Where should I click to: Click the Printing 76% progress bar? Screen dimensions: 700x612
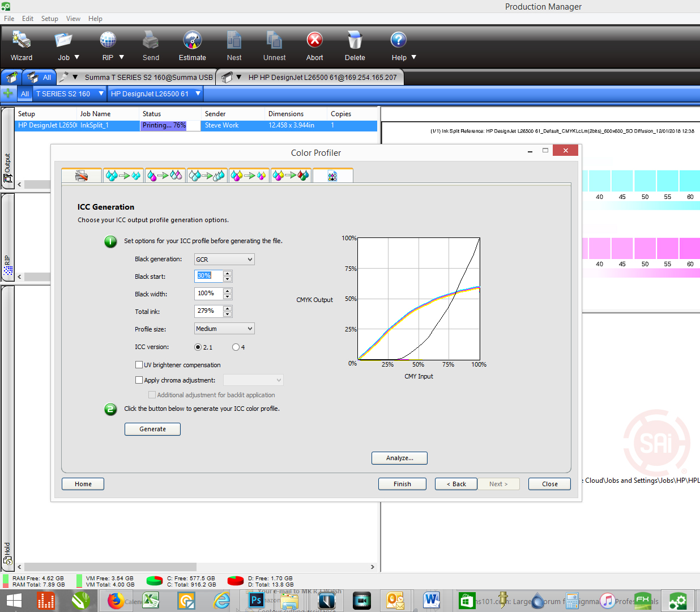[x=170, y=126]
